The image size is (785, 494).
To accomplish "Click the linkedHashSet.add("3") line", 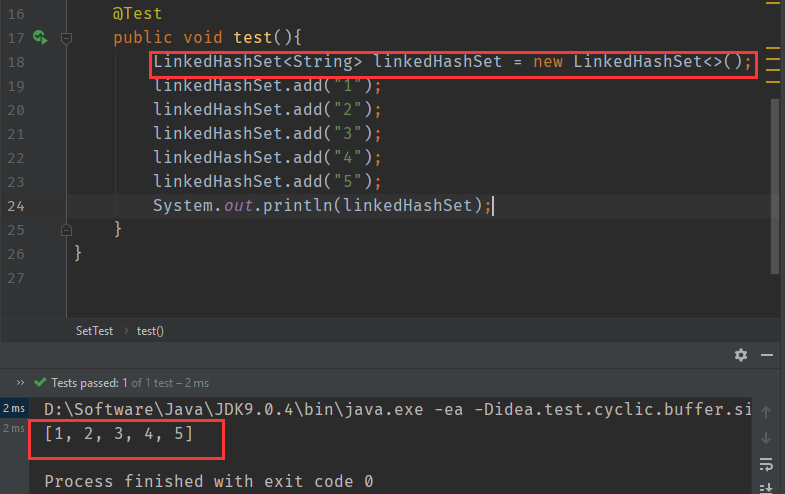I will [267, 134].
